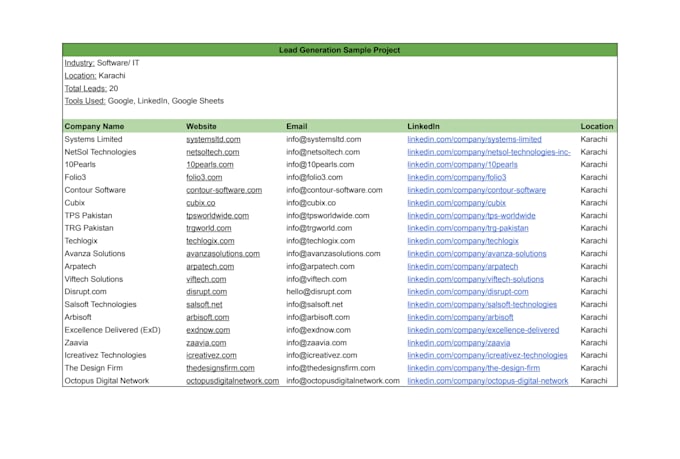The image size is (680, 459).
Task: Open avanza-solutions LinkedIn company link
Action: pyautogui.click(x=477, y=254)
